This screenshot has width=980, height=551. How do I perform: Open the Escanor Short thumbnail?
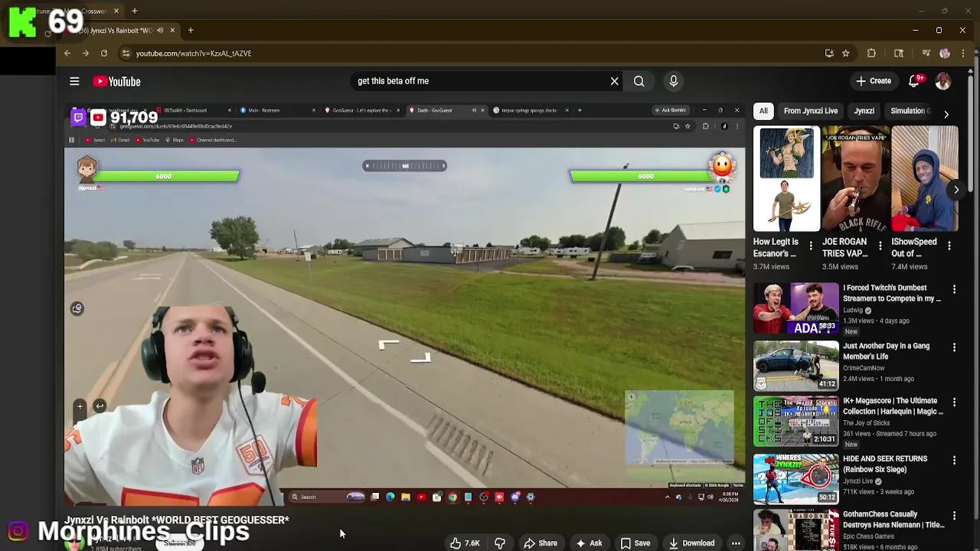[x=786, y=179]
